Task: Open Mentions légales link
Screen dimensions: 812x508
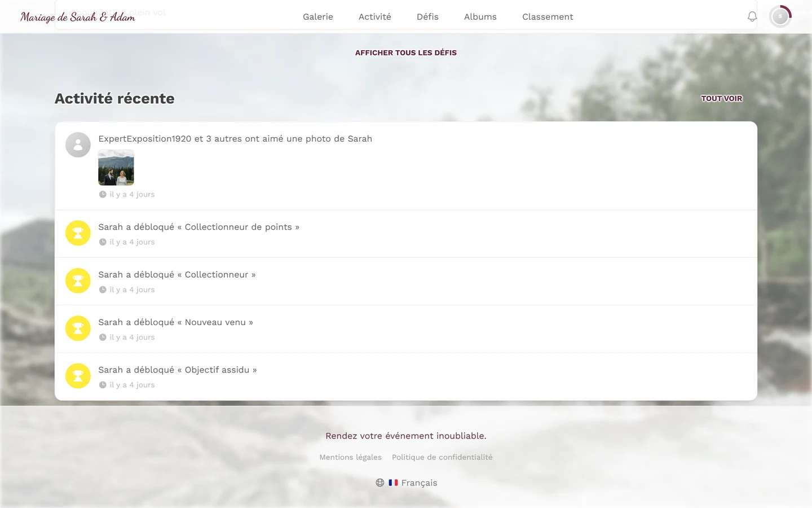Action: (351, 457)
